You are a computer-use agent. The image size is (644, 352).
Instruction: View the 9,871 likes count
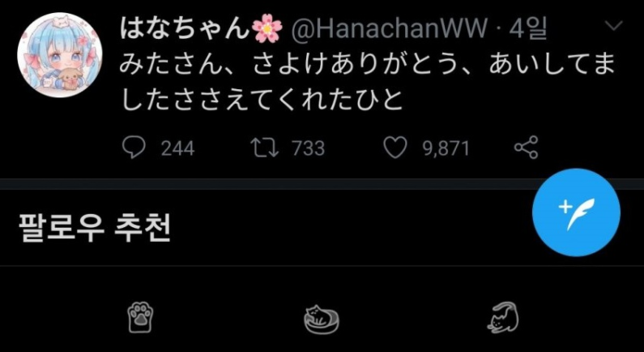(x=446, y=149)
